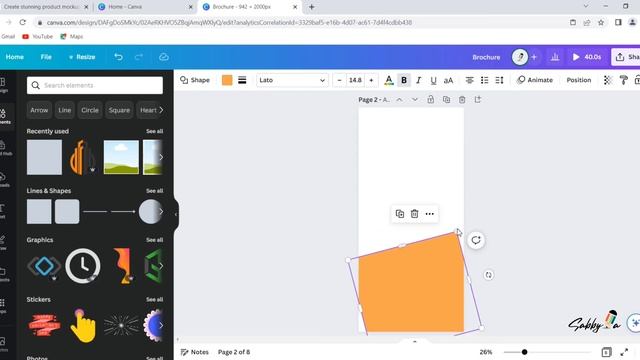
Task: Expand Recently used row arrow
Action: point(161,157)
